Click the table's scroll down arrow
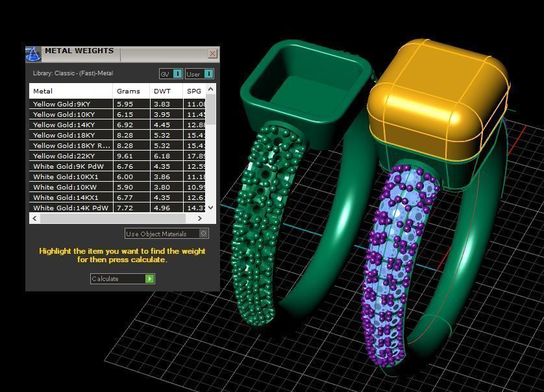 point(210,208)
